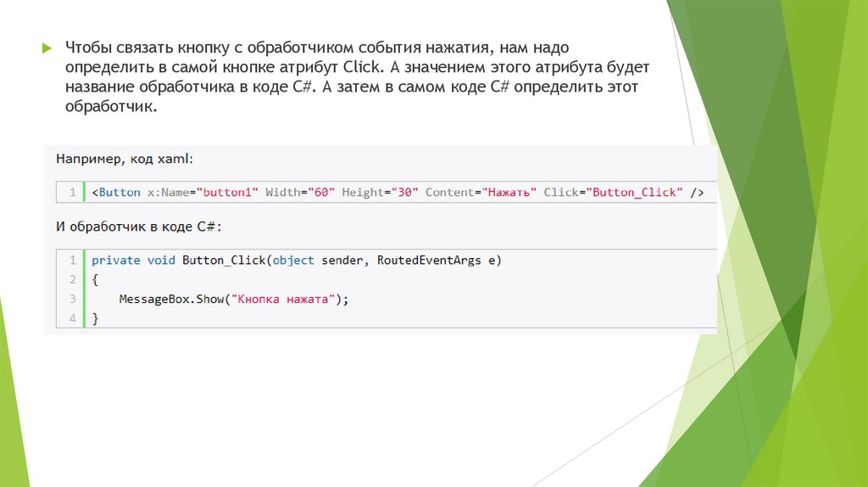Click 'Button_Click' method name in C# code
The height and width of the screenshot is (487, 868).
224,260
